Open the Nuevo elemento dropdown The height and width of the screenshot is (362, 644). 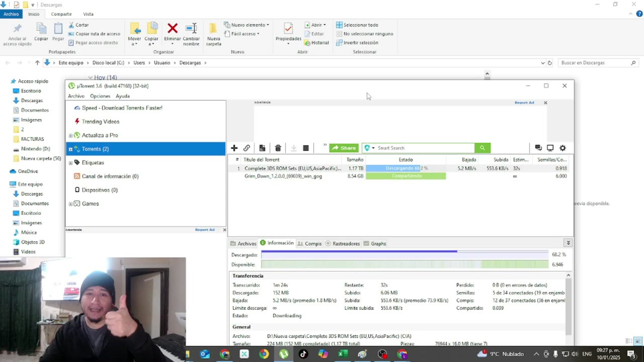[247, 25]
